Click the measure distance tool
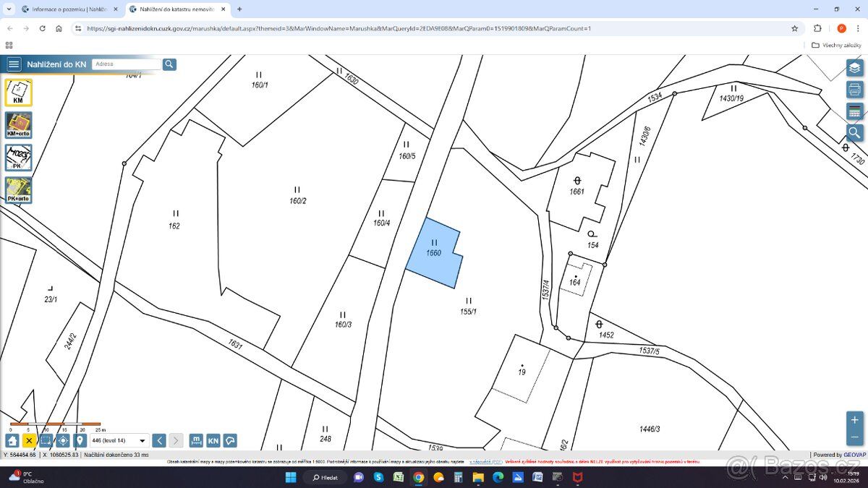Viewport: 868px width, 488px height. click(x=196, y=440)
